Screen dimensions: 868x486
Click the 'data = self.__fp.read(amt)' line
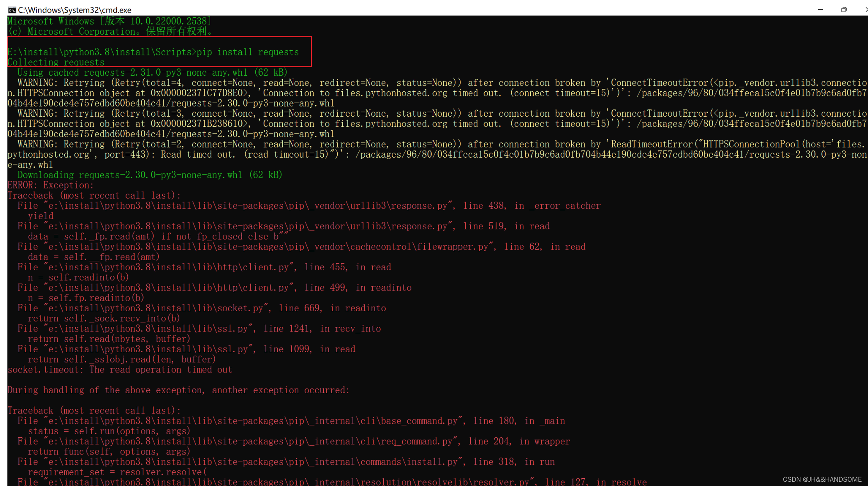pyautogui.click(x=94, y=257)
